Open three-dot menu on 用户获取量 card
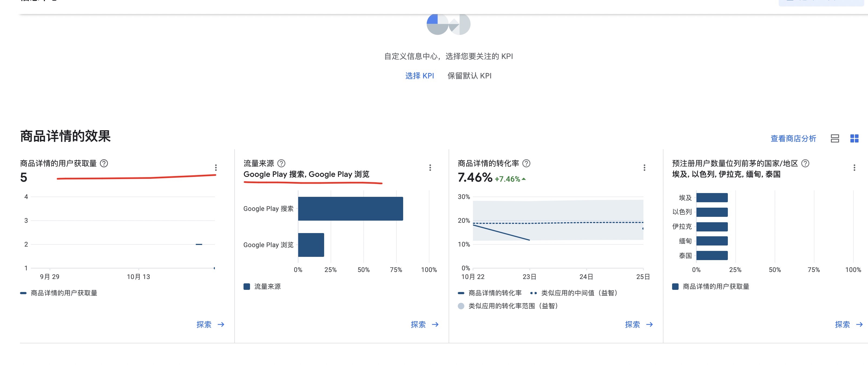 pos(216,168)
